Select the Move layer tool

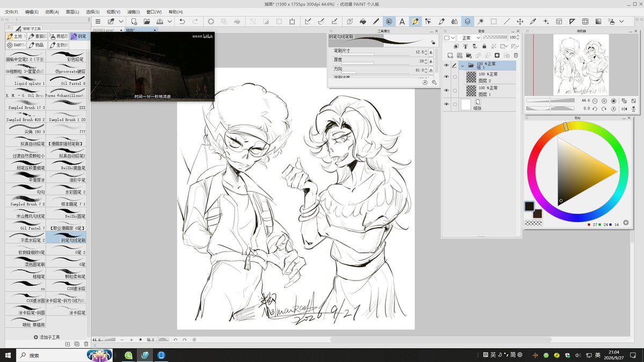pos(520,21)
